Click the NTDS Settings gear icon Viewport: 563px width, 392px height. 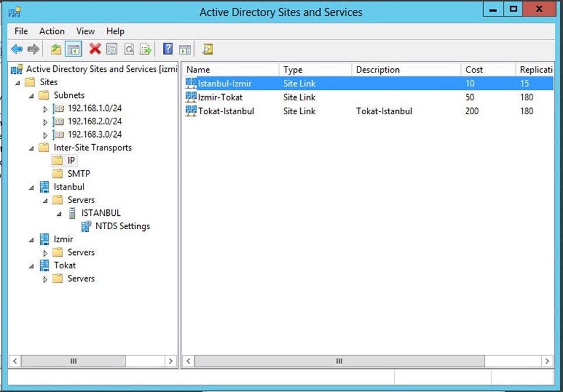click(x=86, y=226)
